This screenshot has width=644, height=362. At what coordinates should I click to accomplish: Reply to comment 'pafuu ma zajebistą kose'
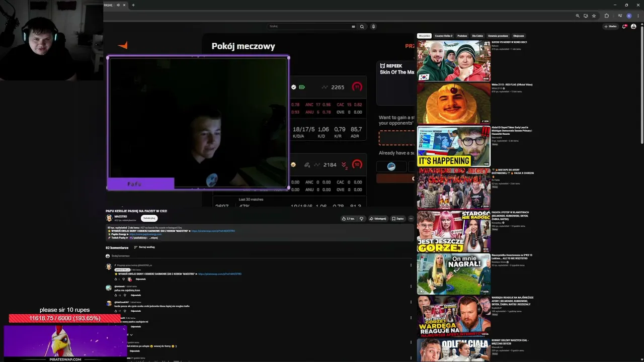(136, 295)
